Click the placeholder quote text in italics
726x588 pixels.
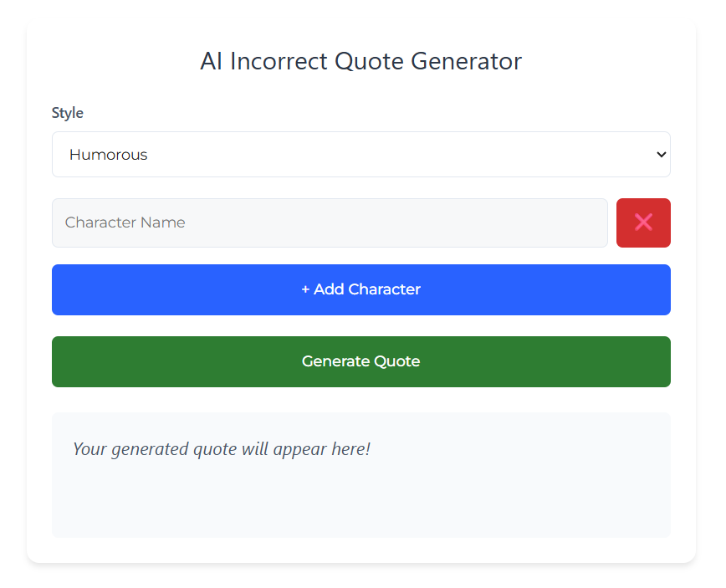[x=222, y=449]
